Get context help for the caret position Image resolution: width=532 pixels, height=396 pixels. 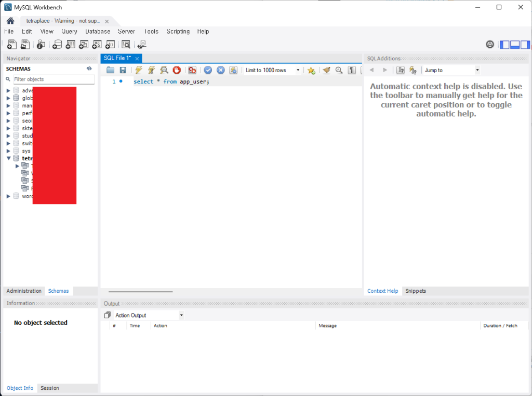pos(401,70)
